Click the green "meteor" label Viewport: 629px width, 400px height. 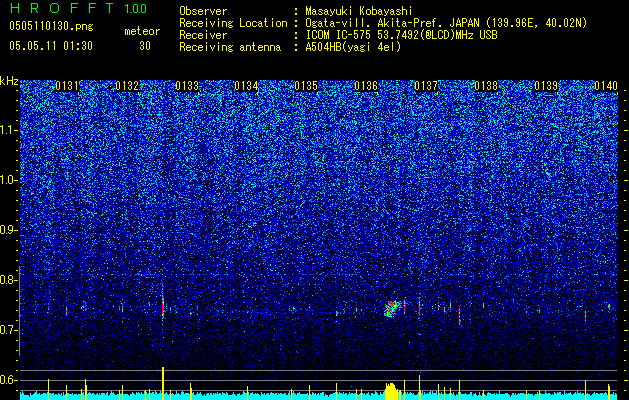(x=142, y=31)
